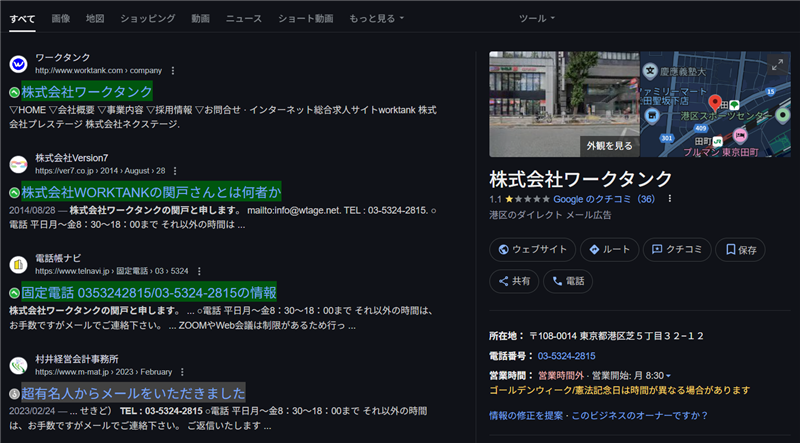Expand business hours next to 営業開始: 月 8:30
The width and height of the screenshot is (800, 443).
point(668,376)
